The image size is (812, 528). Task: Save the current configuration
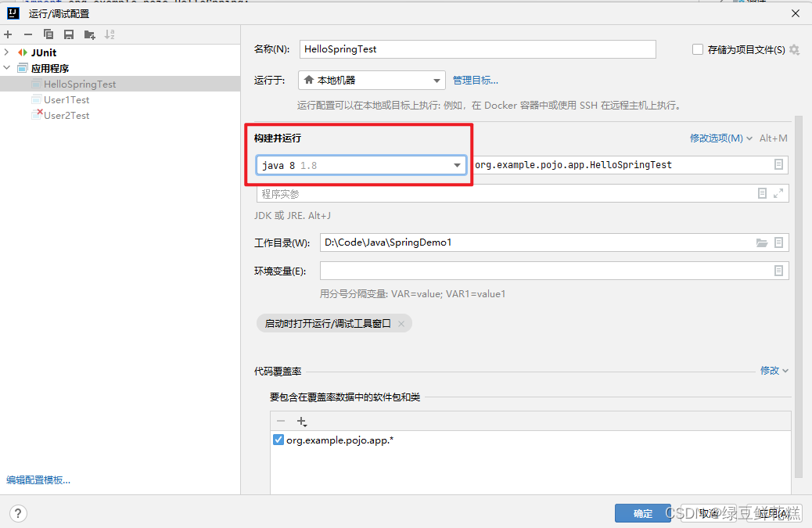(x=69, y=34)
